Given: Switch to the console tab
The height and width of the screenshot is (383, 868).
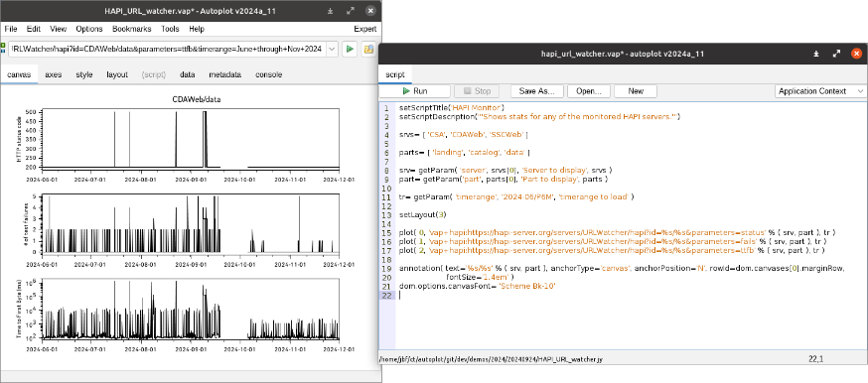Looking at the screenshot, I should tap(268, 74).
